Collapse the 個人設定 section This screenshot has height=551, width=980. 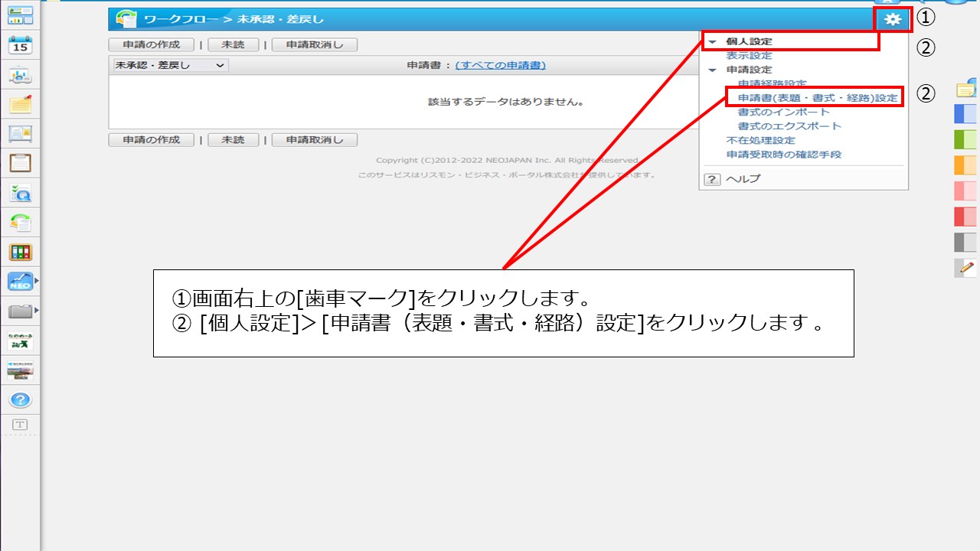(x=712, y=41)
